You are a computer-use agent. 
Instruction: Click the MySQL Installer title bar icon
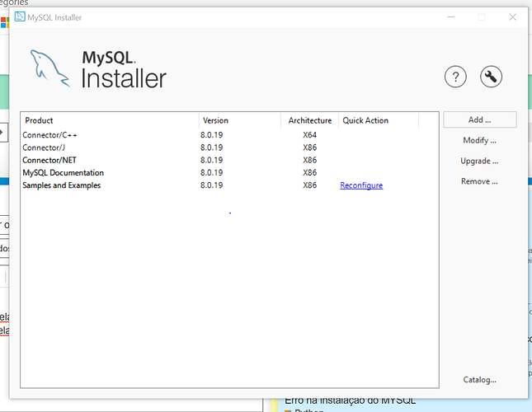click(20, 16)
